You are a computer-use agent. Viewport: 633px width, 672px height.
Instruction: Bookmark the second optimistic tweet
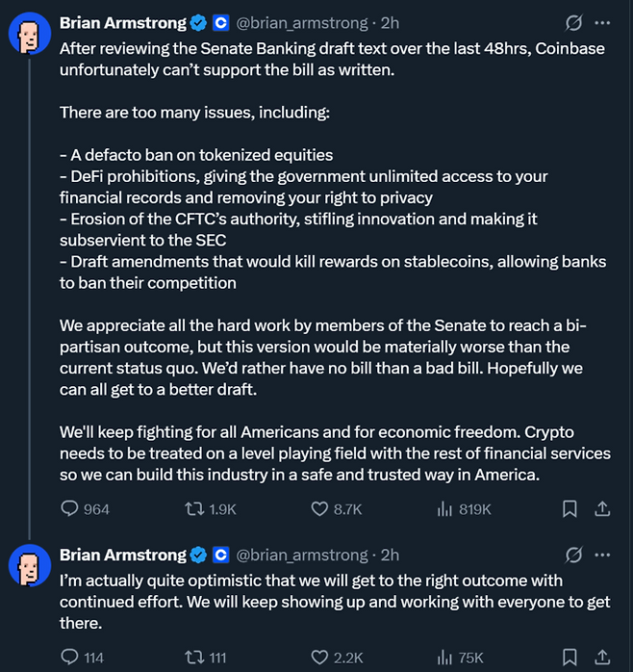pos(570,658)
